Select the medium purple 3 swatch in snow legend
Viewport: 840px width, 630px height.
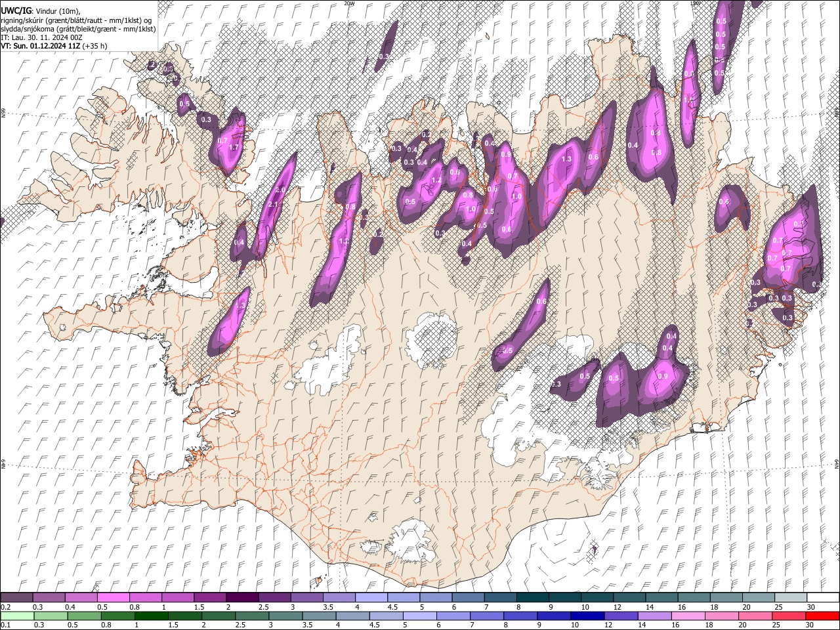click(x=306, y=598)
